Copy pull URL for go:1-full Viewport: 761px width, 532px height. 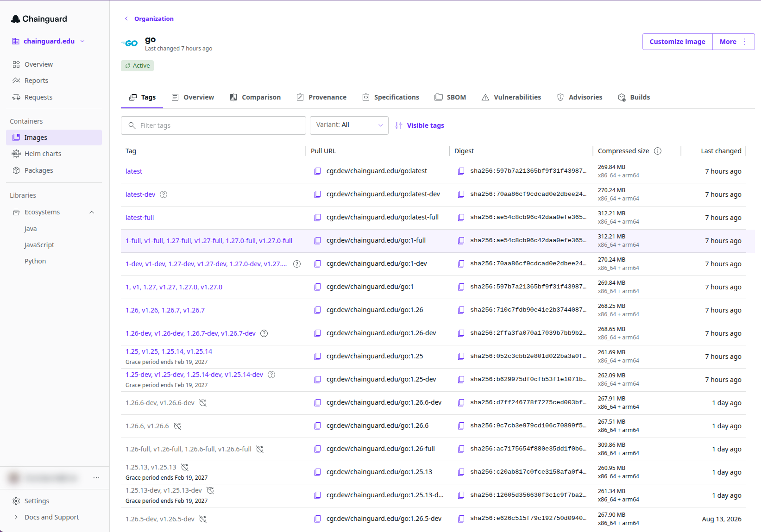[317, 241]
